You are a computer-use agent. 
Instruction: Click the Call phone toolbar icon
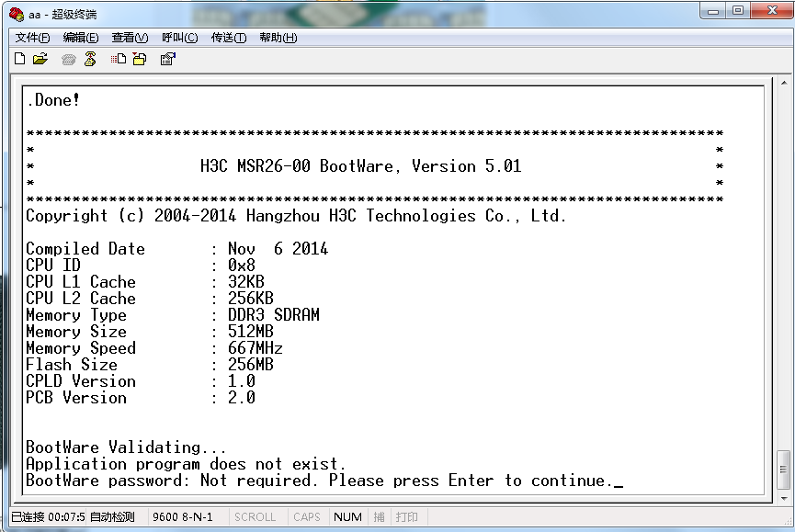(68, 60)
